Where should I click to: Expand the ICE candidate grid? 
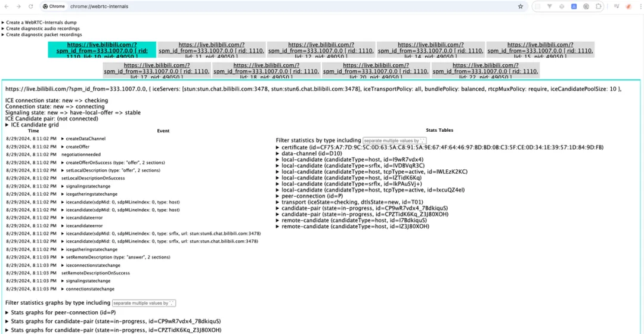click(x=32, y=125)
